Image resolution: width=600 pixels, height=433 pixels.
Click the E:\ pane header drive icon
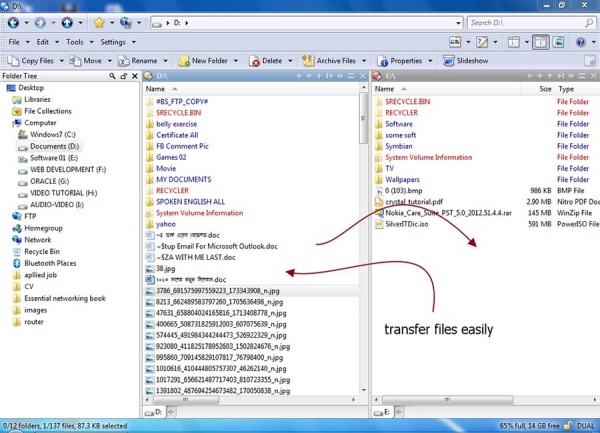tap(377, 76)
